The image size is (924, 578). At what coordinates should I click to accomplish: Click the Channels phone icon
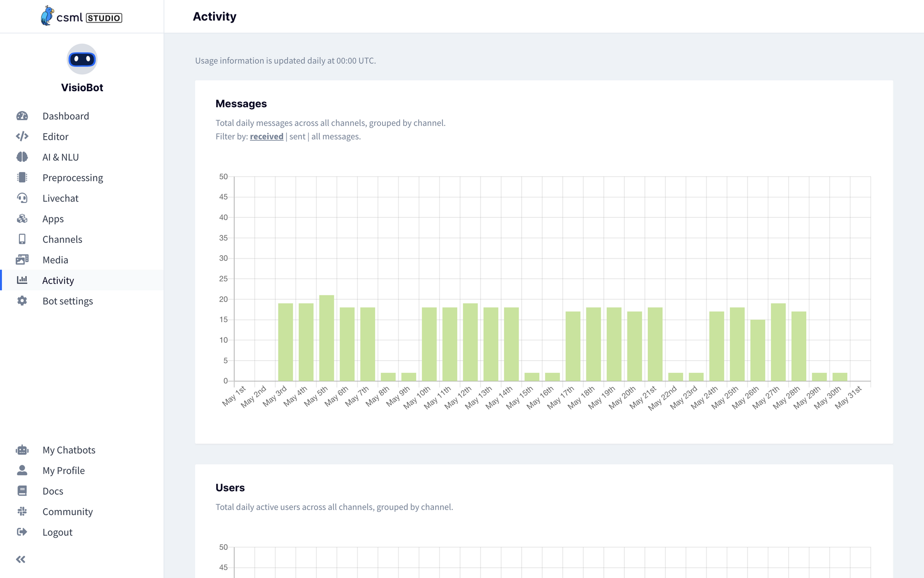click(22, 239)
